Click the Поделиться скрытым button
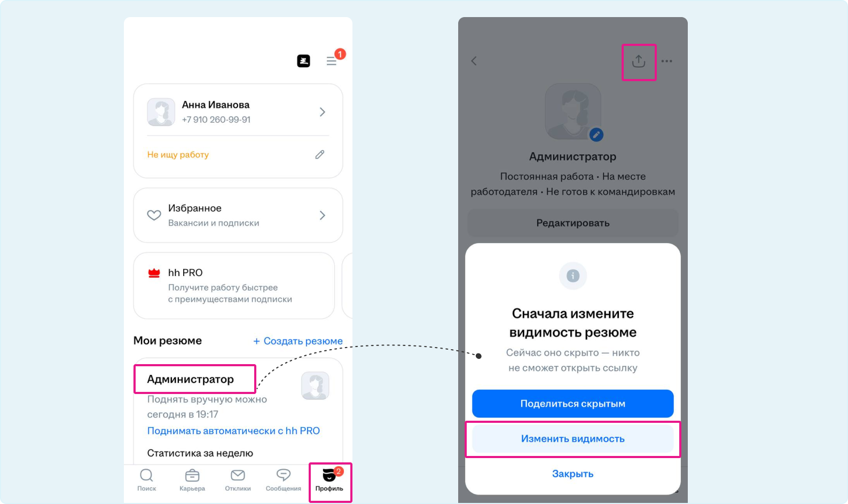The height and width of the screenshot is (504, 848). point(573,404)
